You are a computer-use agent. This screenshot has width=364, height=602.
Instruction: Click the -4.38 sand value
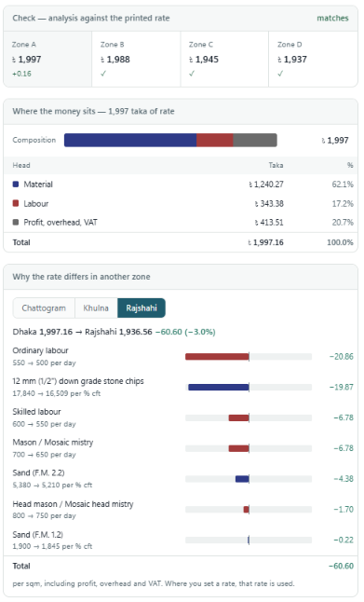tap(344, 479)
